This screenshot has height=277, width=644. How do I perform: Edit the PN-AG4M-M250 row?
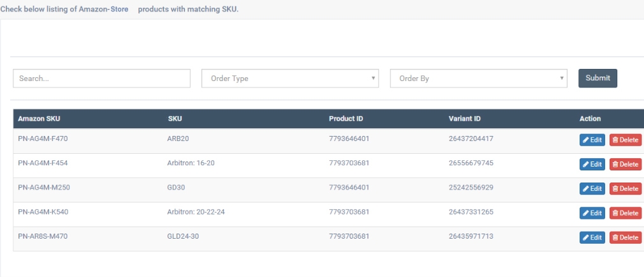click(x=592, y=188)
